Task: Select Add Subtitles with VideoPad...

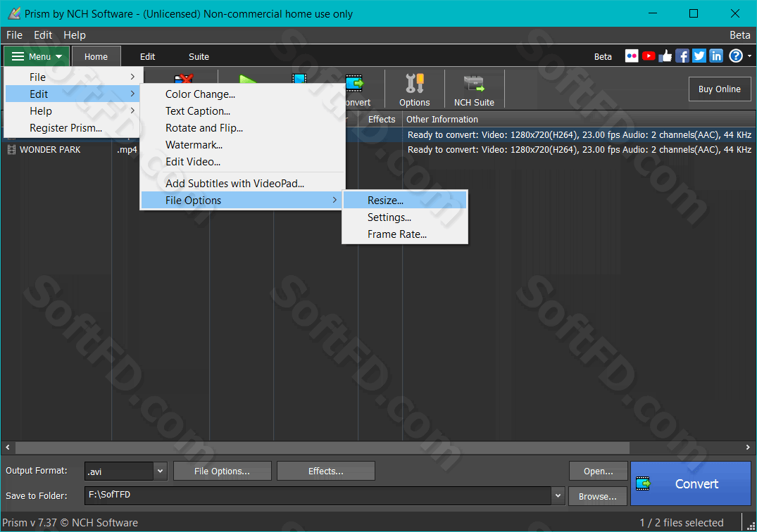Action: coord(234,183)
